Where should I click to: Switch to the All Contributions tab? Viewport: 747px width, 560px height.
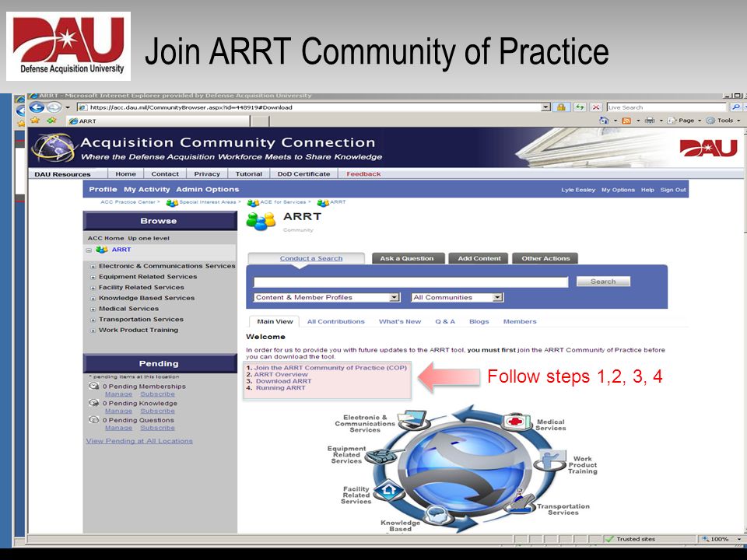(x=336, y=321)
